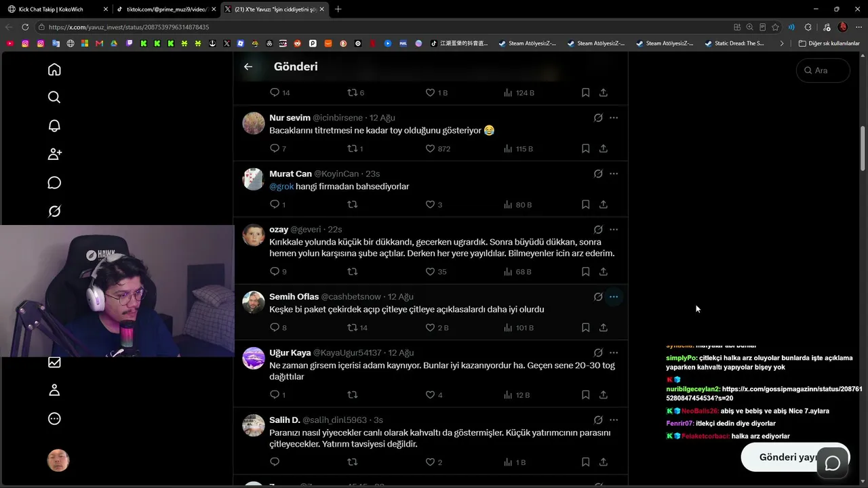Bookmark Murat Can's comment
The width and height of the screenshot is (868, 488).
pyautogui.click(x=585, y=205)
